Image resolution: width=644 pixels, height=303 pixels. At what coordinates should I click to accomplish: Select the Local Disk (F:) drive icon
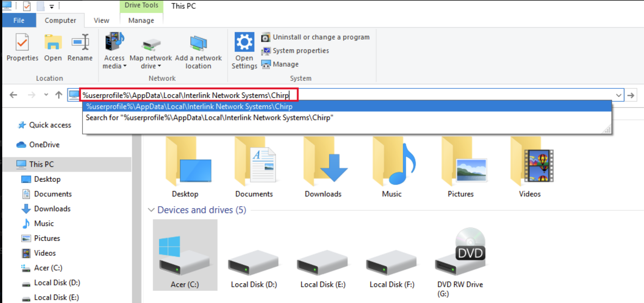[x=392, y=263]
